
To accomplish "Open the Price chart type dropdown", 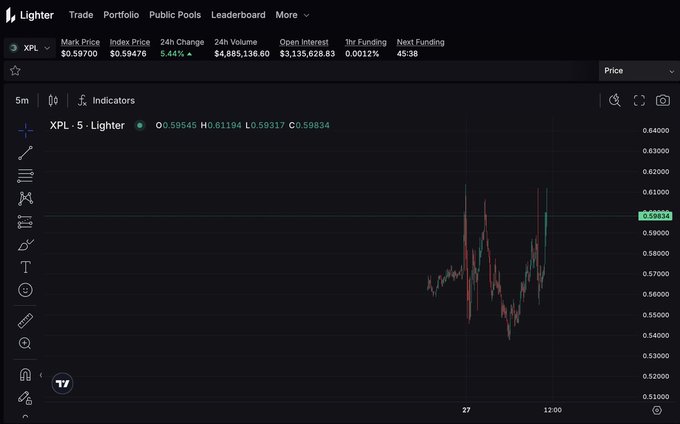I will coord(639,71).
